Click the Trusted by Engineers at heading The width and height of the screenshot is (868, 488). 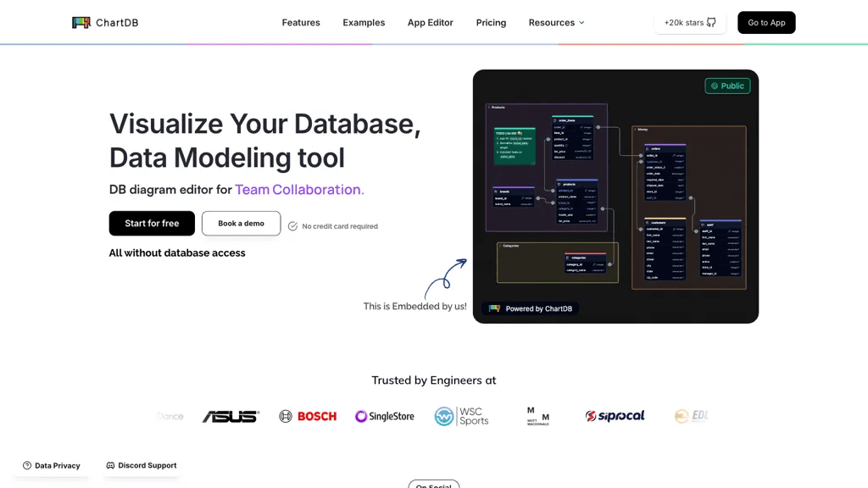[433, 380]
